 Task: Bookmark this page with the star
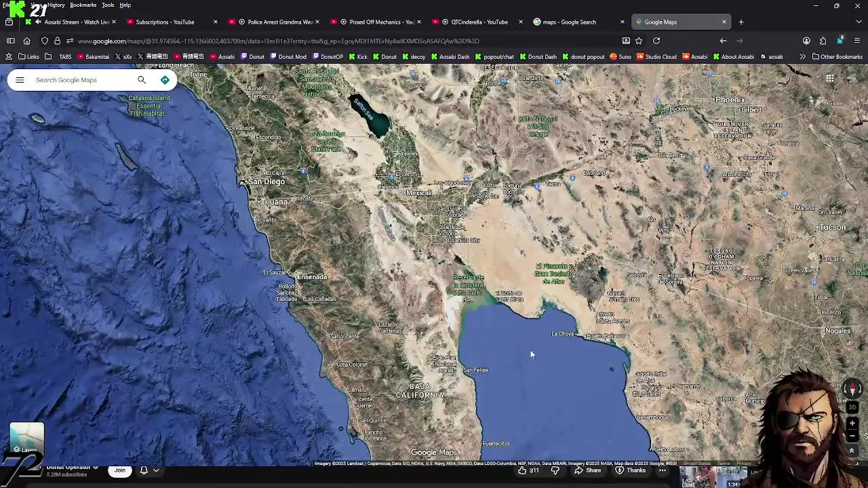[x=639, y=41]
